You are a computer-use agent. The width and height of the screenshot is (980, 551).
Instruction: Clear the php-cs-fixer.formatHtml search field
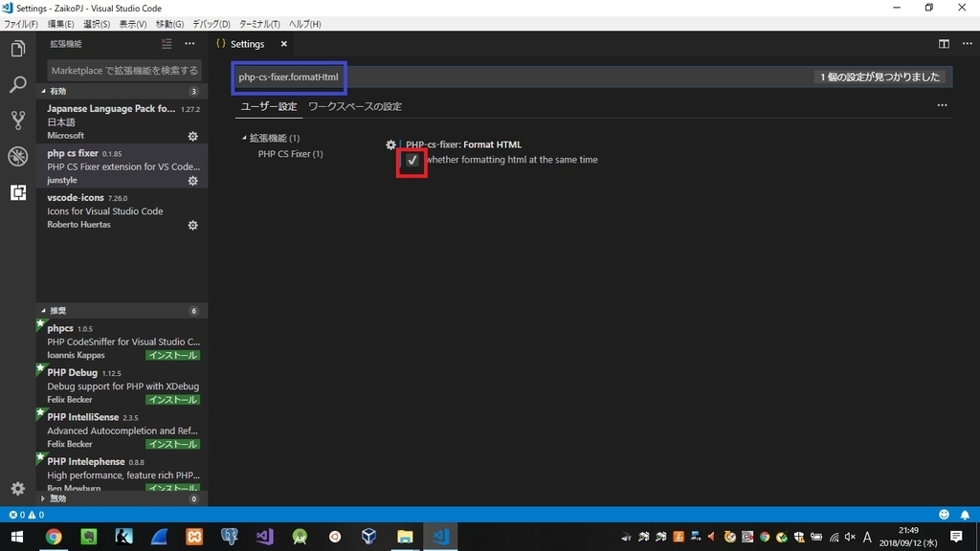(x=288, y=75)
